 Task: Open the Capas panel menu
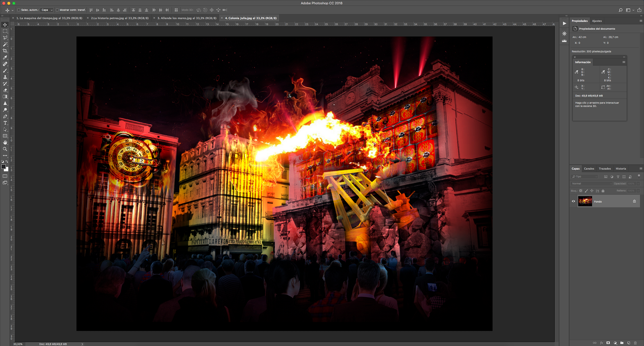click(x=641, y=168)
